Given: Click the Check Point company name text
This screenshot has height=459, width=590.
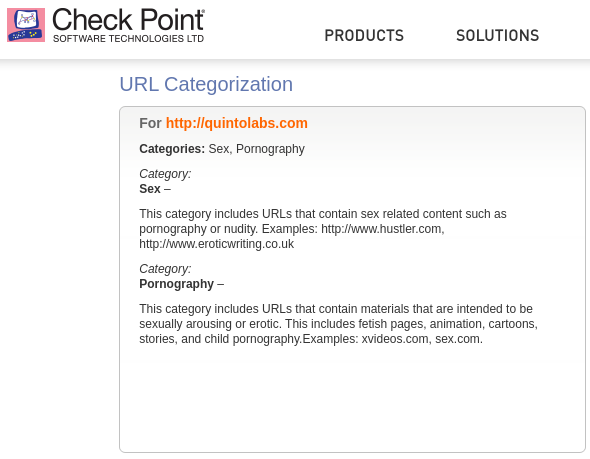Looking at the screenshot, I should (x=128, y=20).
